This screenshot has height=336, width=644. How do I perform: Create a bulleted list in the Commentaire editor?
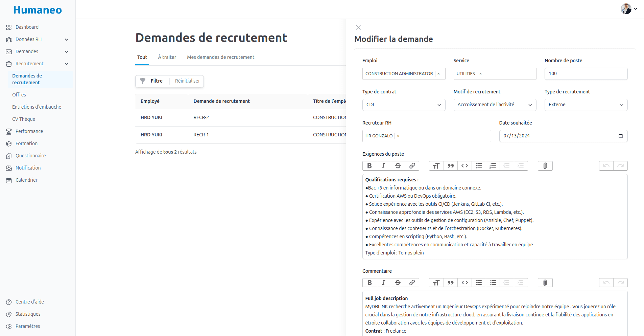(478, 283)
